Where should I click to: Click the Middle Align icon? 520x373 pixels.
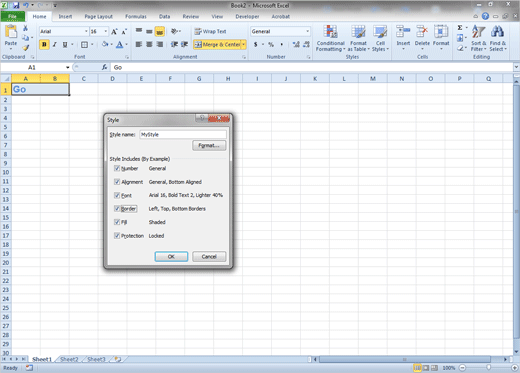click(x=149, y=31)
